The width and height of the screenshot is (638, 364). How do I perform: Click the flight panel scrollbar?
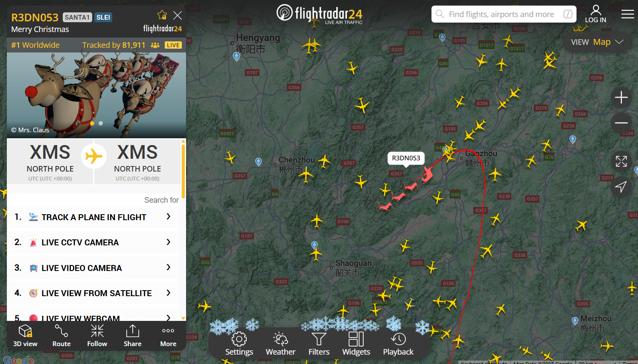coord(184,171)
